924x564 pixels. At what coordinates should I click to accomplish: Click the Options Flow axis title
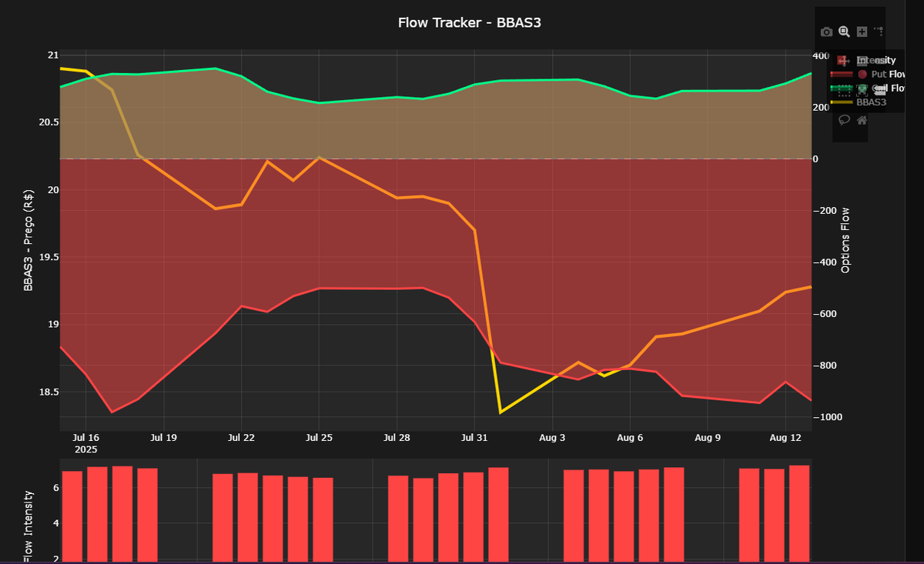point(845,240)
